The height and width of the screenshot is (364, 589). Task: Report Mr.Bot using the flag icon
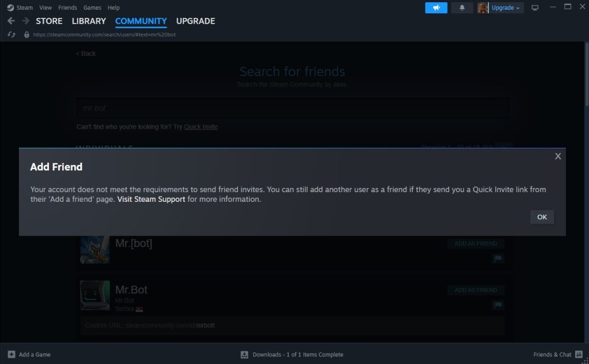(x=497, y=305)
